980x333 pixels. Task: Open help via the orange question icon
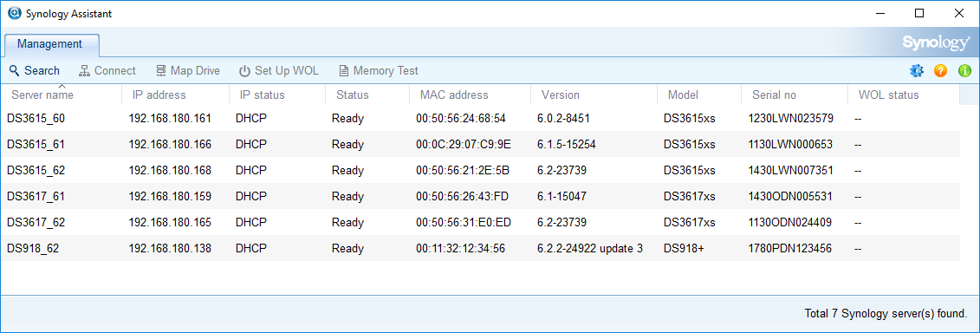click(x=941, y=71)
